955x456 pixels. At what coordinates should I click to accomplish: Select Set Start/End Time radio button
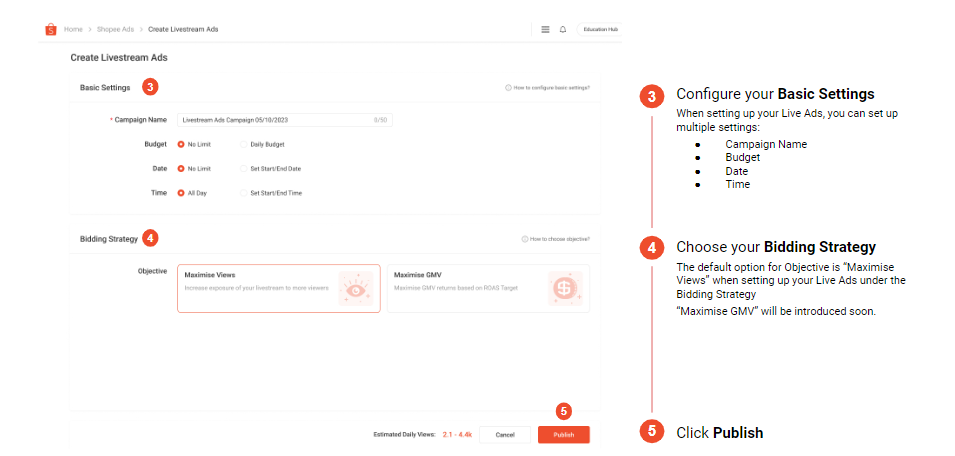point(244,193)
